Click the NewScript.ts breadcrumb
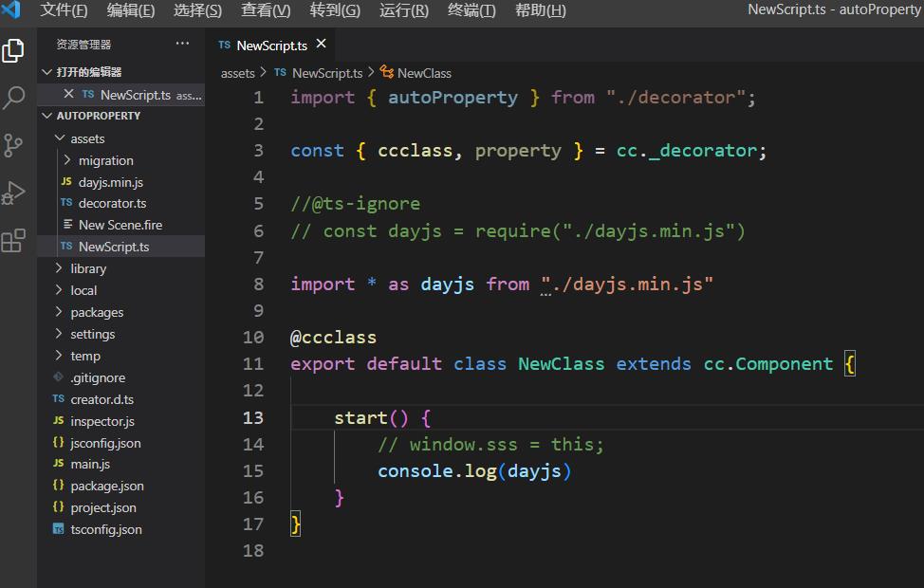Screen dimensions: 924x588 click(327, 73)
